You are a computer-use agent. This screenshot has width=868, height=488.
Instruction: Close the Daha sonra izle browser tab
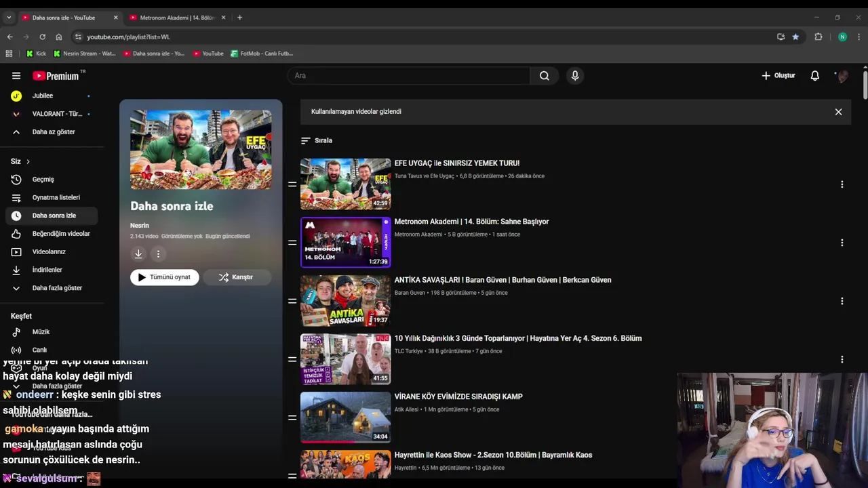(115, 18)
